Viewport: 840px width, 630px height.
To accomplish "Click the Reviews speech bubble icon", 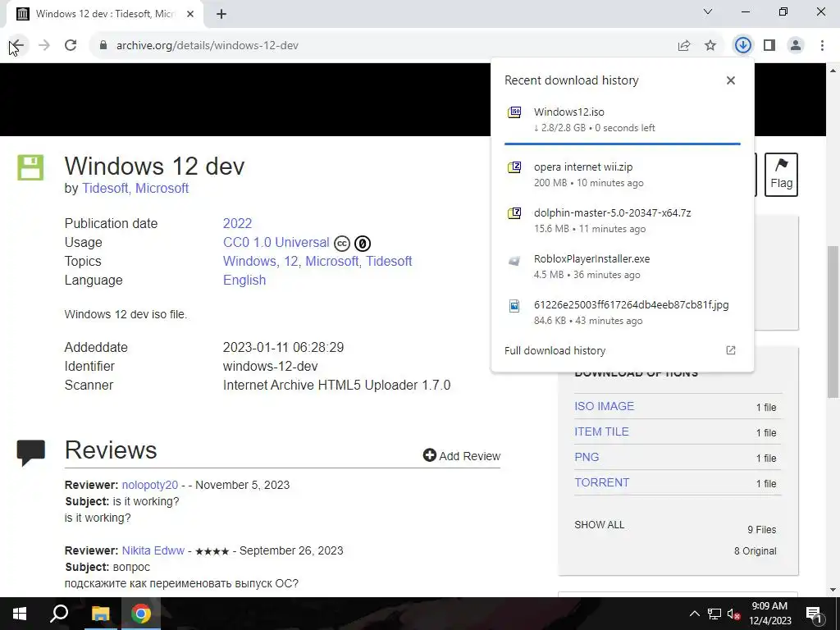I will pyautogui.click(x=31, y=453).
